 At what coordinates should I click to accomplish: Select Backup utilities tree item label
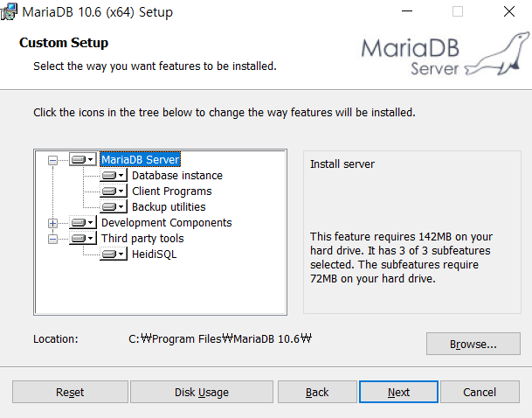169,206
